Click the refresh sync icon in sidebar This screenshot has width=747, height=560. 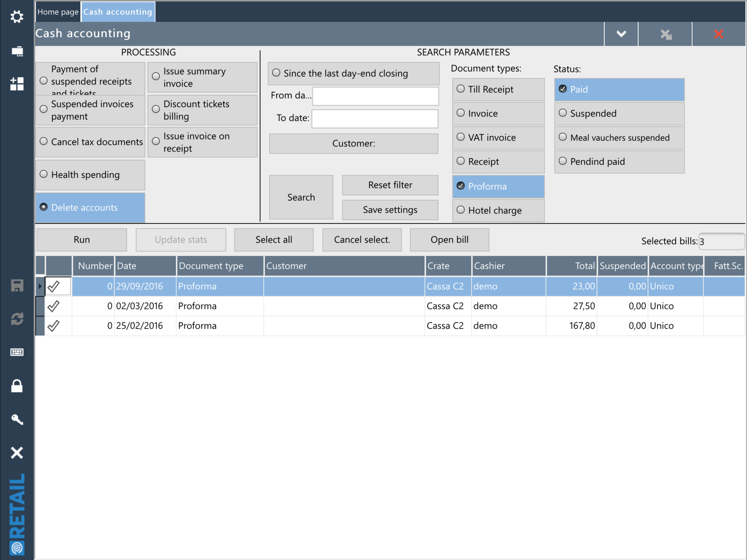pos(17,319)
